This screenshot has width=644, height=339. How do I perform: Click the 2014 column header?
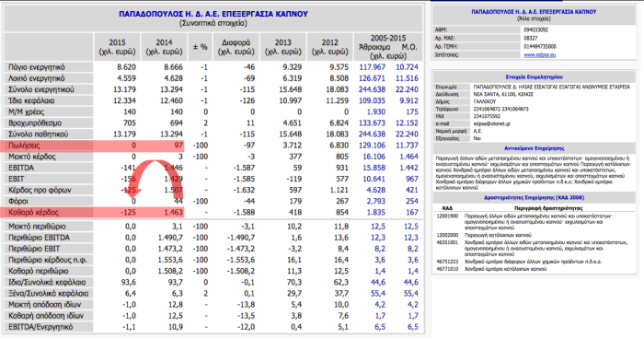pyautogui.click(x=164, y=47)
